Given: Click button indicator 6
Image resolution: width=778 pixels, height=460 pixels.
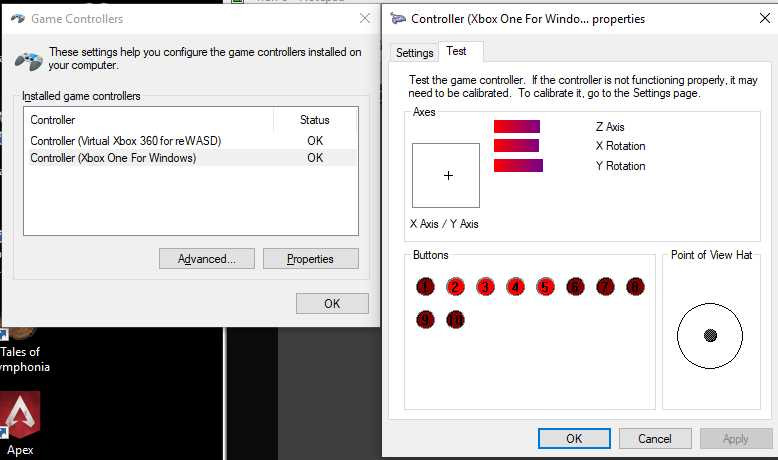Looking at the screenshot, I should pos(576,286).
